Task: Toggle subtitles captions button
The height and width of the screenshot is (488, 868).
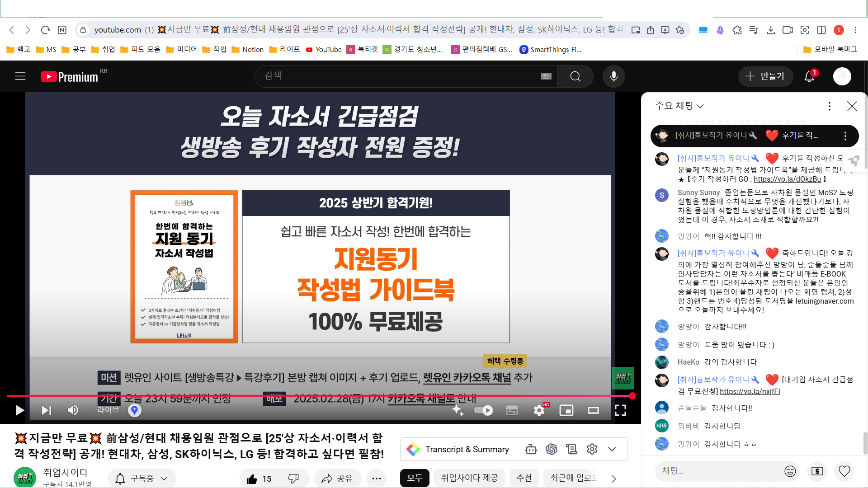Action: point(512,410)
